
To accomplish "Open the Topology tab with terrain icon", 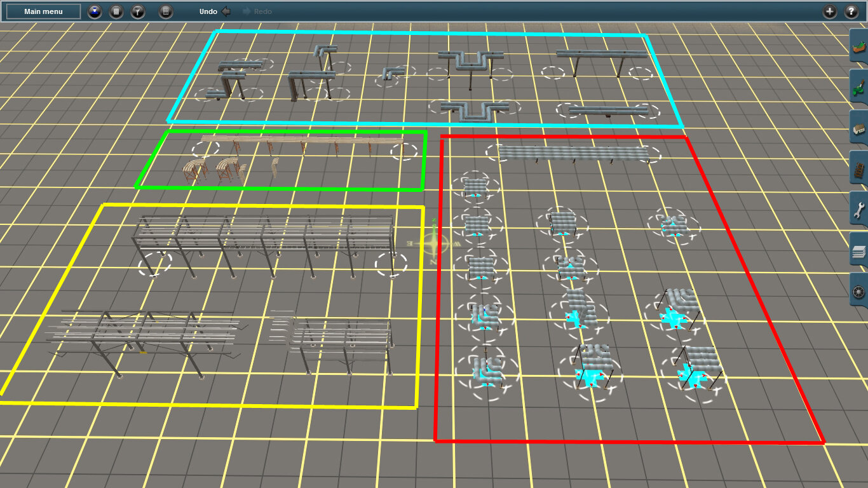I will click(x=859, y=47).
